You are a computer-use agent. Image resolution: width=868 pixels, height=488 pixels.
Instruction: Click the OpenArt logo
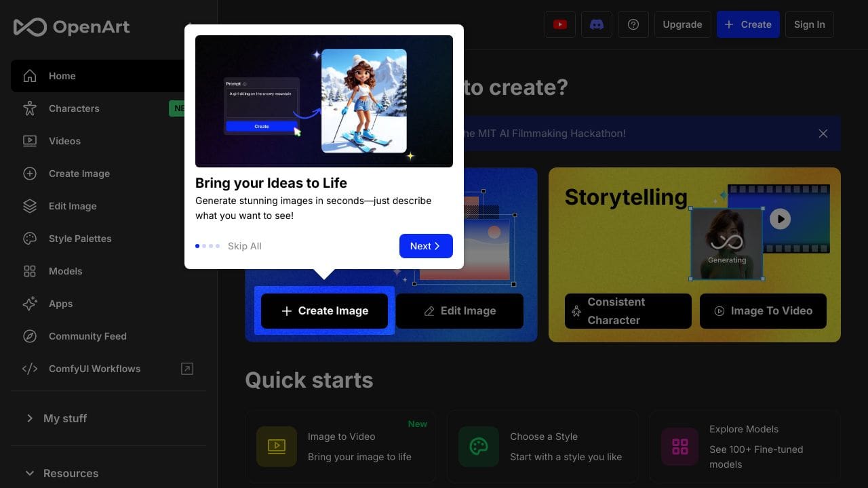(x=71, y=27)
